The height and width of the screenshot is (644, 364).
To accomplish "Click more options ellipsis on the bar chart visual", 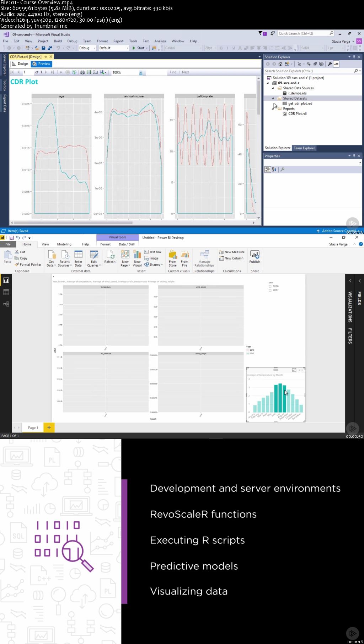I will point(301,370).
